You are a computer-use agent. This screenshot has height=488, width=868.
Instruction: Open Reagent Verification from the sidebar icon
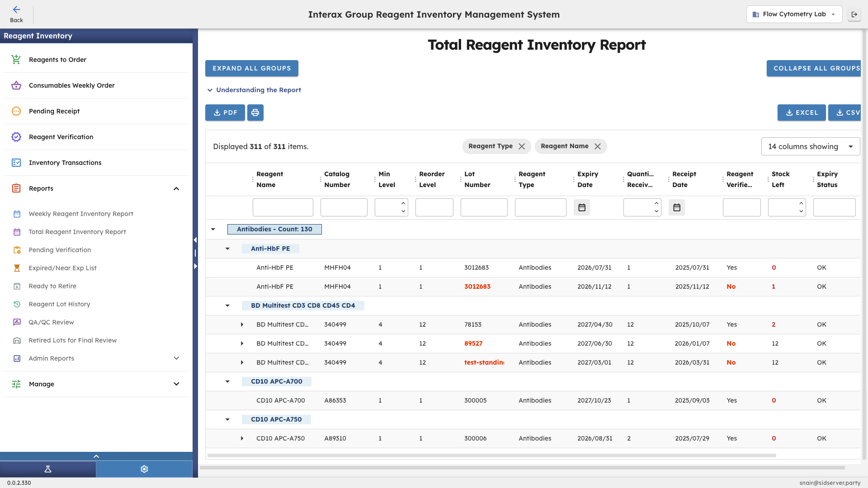16,137
